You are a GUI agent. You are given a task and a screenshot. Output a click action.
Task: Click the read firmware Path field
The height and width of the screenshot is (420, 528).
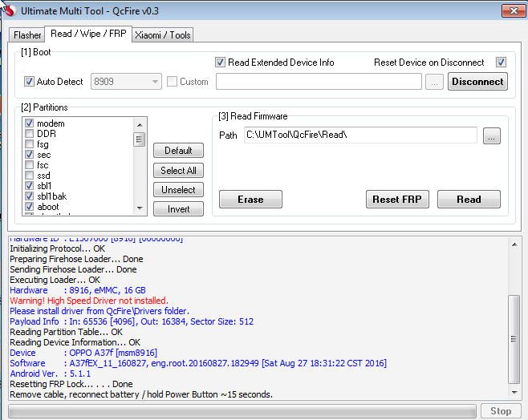pyautogui.click(x=359, y=135)
